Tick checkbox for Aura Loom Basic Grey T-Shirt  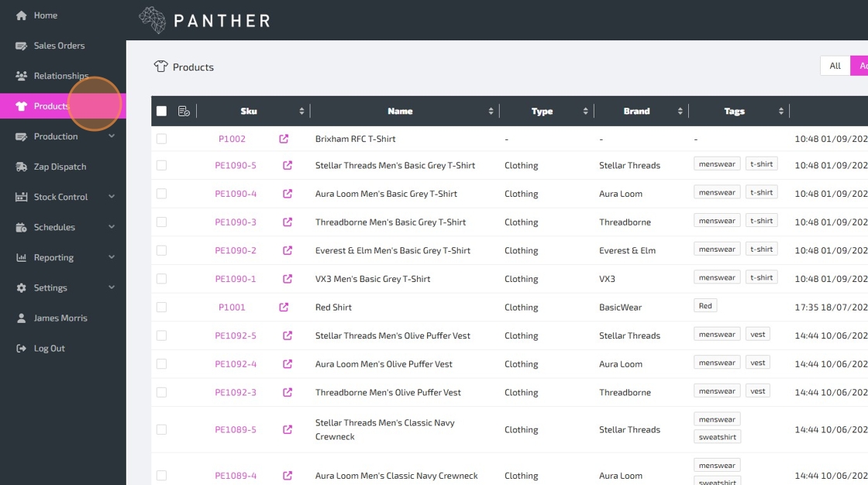[x=162, y=194]
